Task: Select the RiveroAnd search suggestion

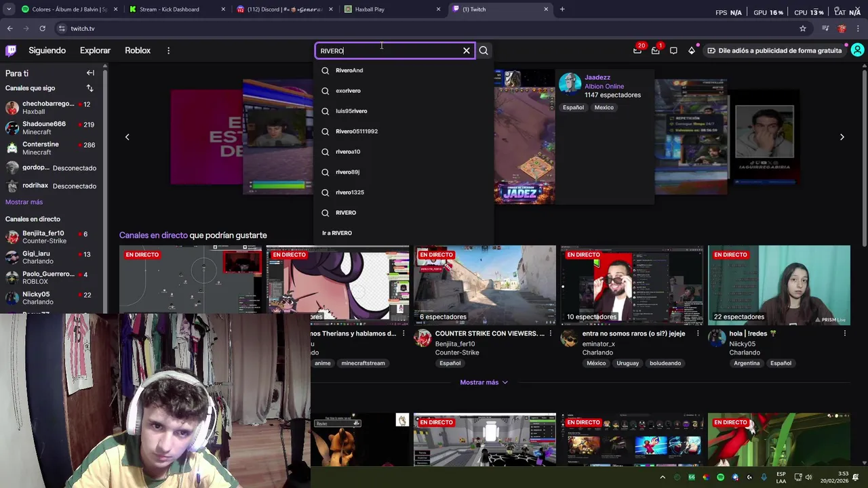Action: (x=404, y=70)
